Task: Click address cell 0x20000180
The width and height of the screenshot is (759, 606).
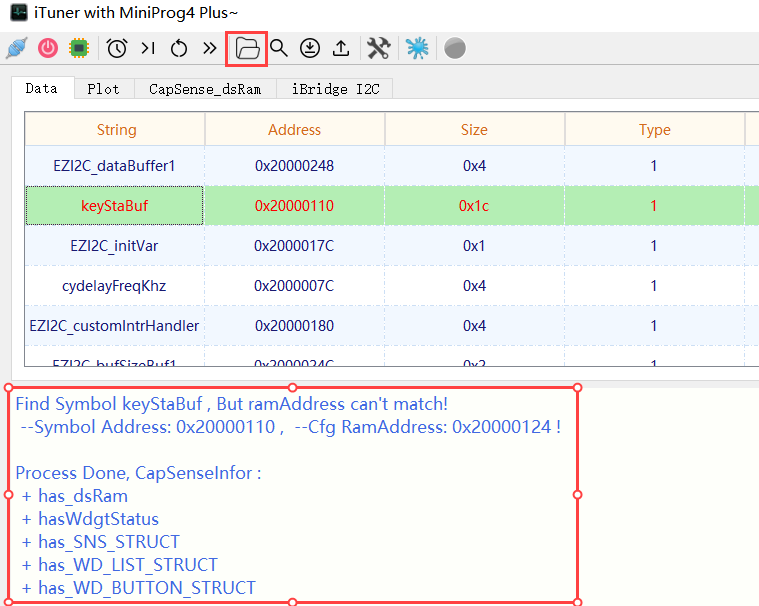Action: click(294, 326)
